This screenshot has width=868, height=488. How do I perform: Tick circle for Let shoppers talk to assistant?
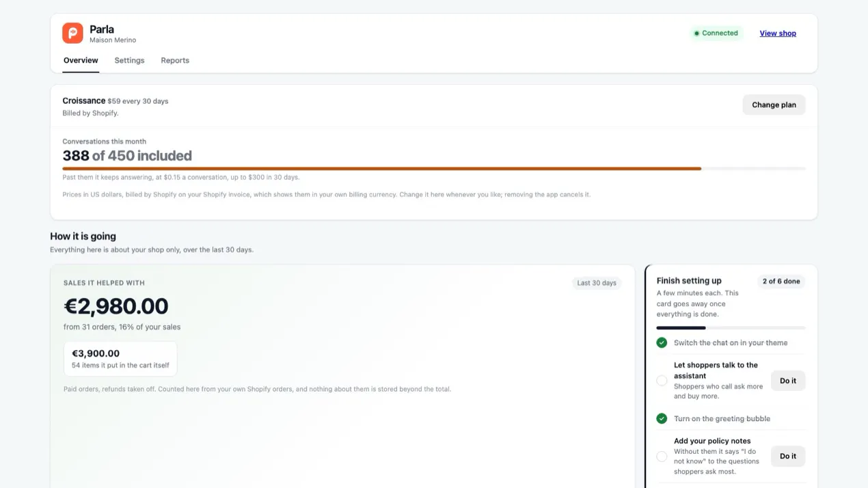click(662, 381)
